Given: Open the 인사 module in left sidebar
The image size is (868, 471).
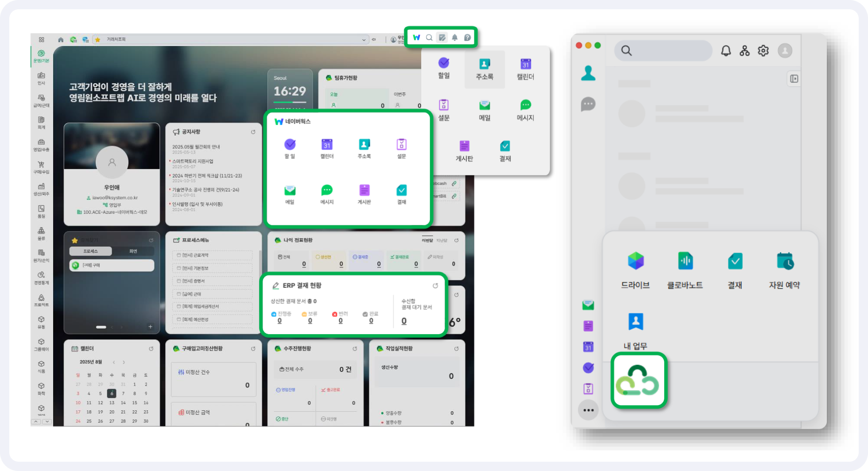Looking at the screenshot, I should click(x=41, y=78).
